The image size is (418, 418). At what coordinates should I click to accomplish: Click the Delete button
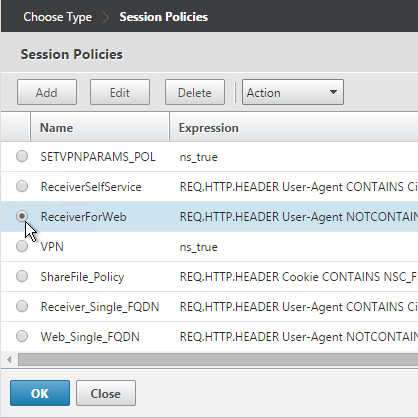point(195,92)
